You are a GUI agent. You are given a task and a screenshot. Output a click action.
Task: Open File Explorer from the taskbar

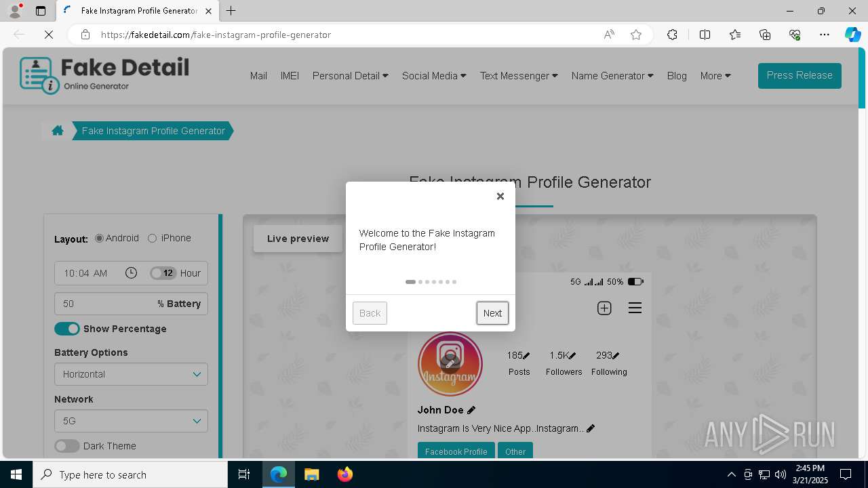[x=311, y=474]
